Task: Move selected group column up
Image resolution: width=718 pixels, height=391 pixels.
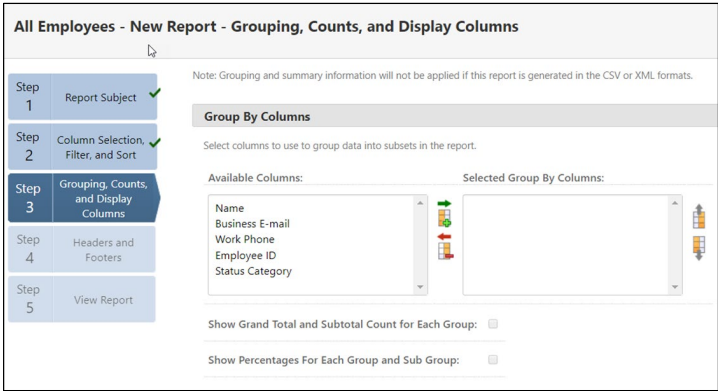Action: 699,217
